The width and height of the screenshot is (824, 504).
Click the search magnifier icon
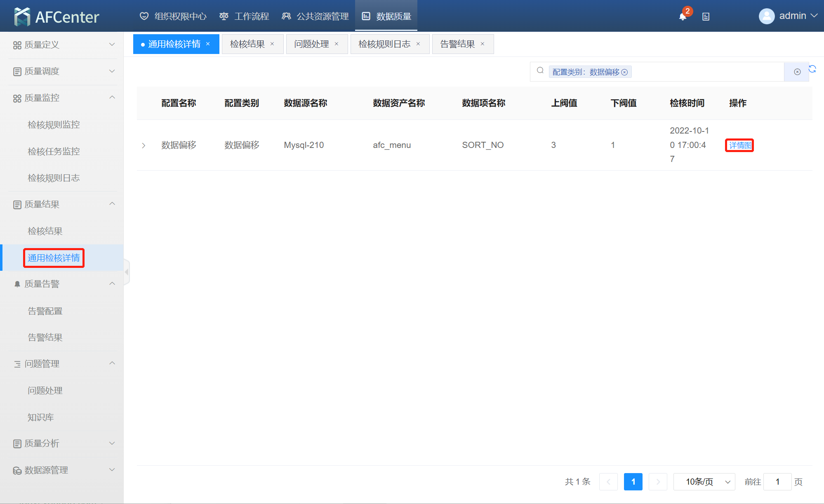(540, 70)
